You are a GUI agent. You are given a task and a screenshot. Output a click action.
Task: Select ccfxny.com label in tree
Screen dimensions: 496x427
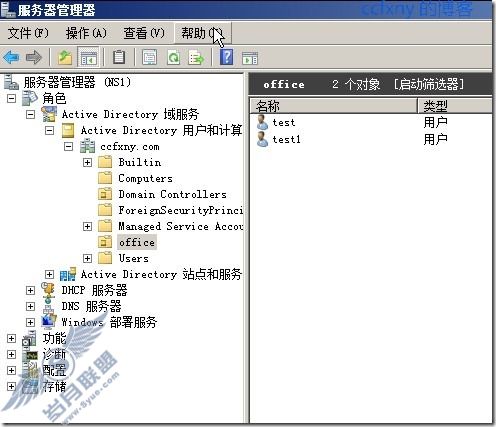click(130, 147)
